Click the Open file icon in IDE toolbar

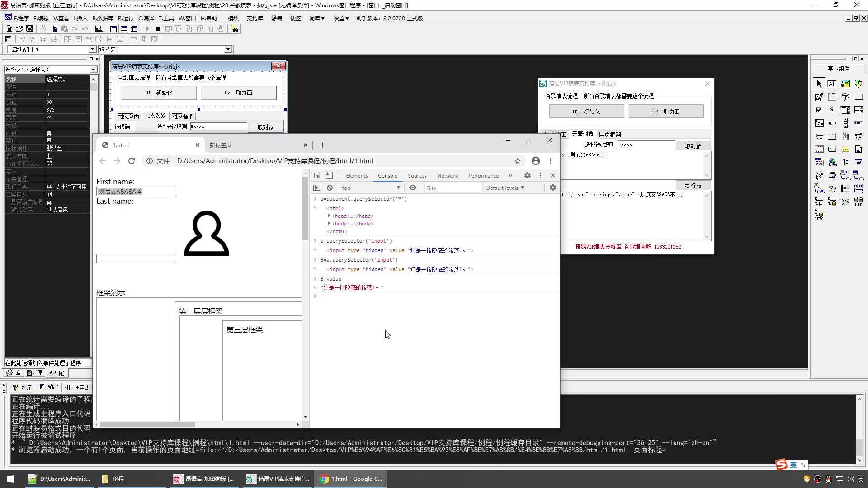(19, 29)
